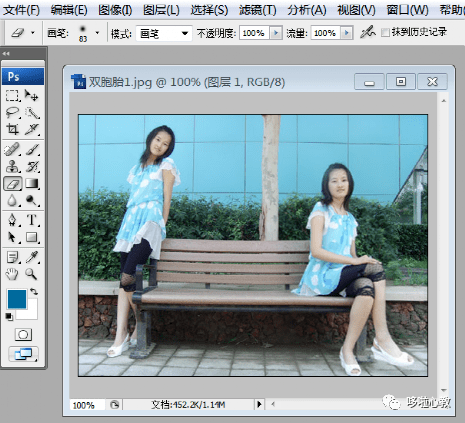Click the swap foreground/background colors arrow

pos(34,292)
